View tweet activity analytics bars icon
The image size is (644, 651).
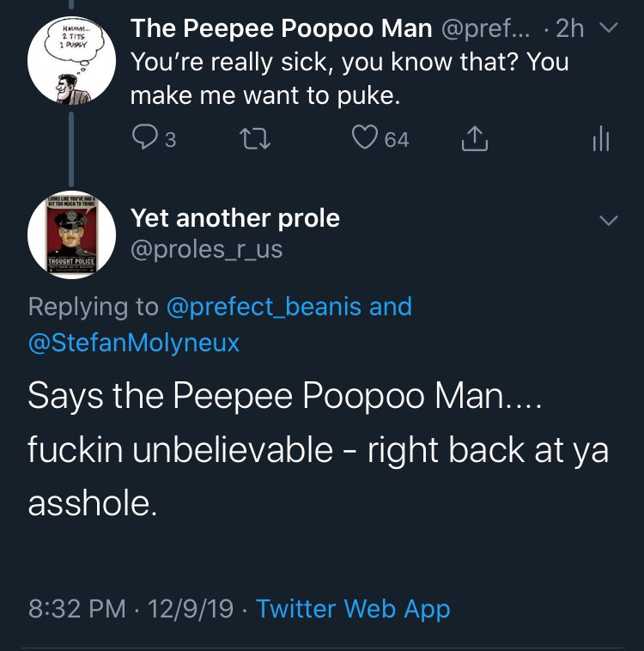(x=601, y=138)
